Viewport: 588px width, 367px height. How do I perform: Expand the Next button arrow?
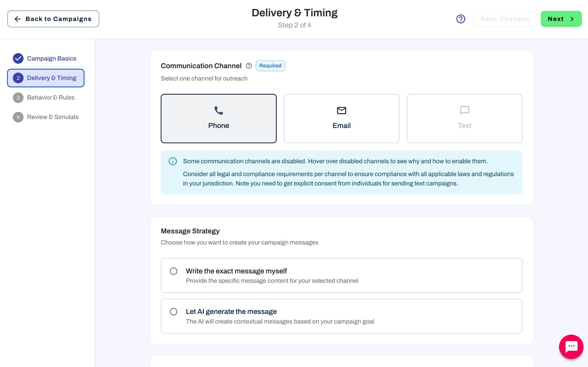coord(572,19)
